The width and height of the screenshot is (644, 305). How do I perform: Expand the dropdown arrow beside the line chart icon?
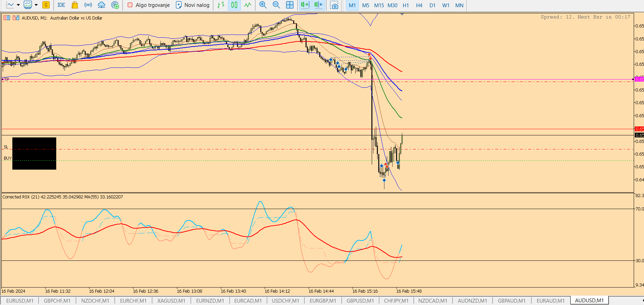(18, 5)
